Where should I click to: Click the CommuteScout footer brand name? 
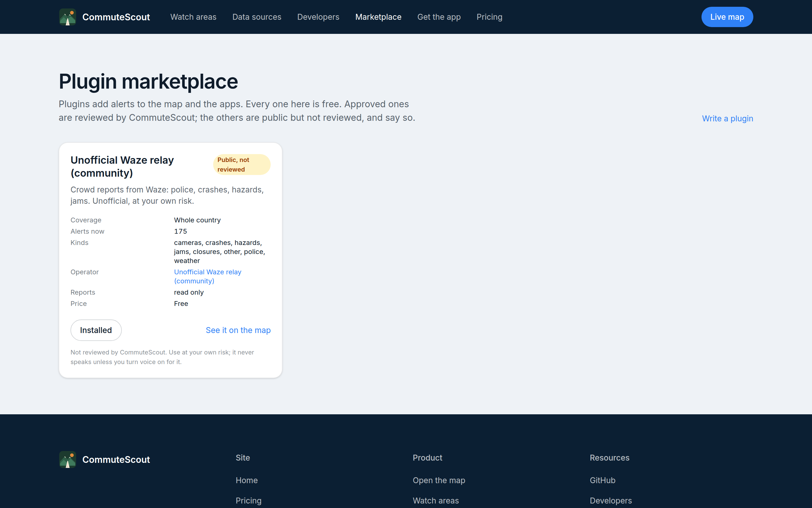pos(116,459)
